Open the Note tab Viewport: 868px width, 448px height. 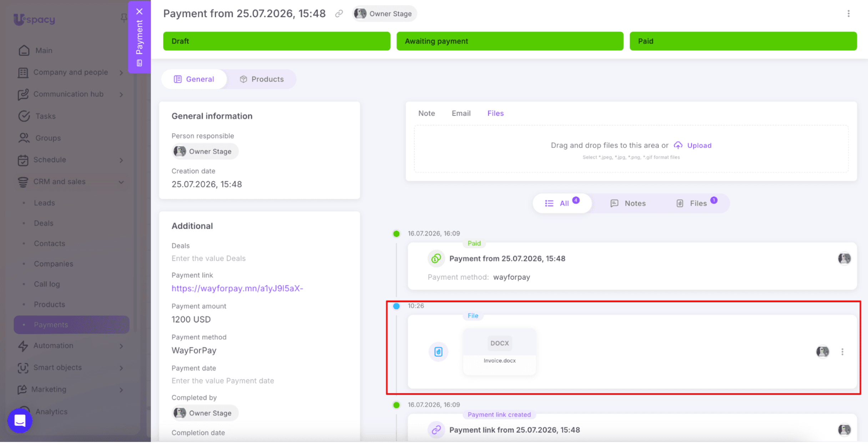427,113
